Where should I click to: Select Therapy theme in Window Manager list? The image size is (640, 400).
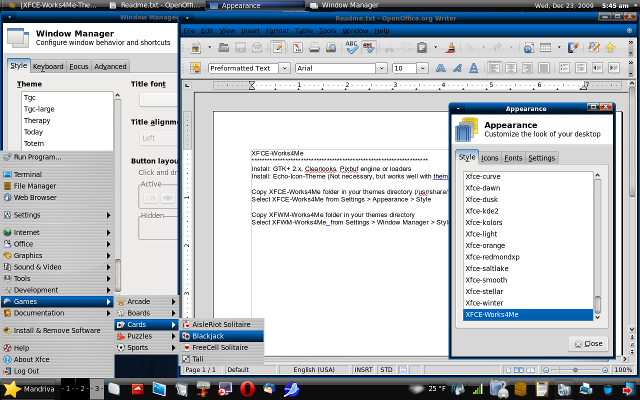point(67,120)
